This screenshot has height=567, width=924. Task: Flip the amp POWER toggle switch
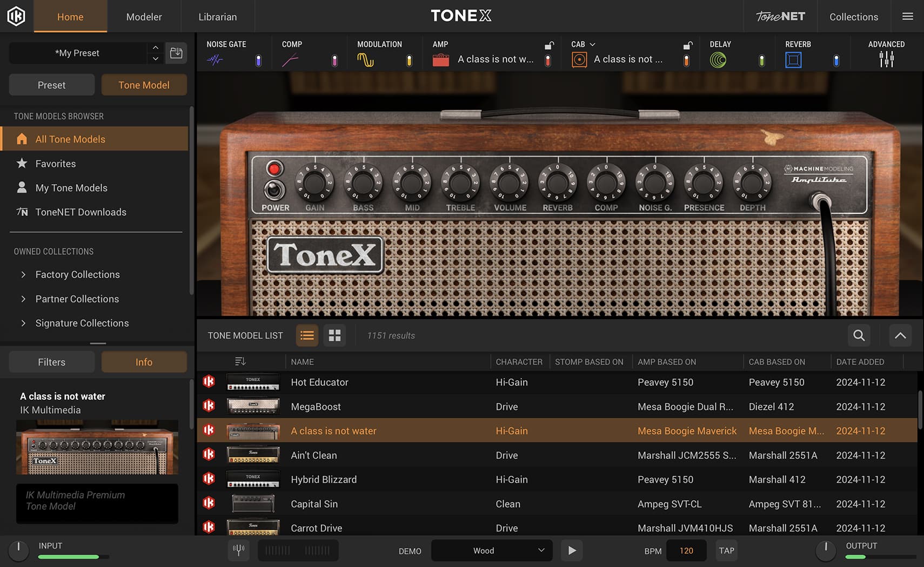pos(274,190)
